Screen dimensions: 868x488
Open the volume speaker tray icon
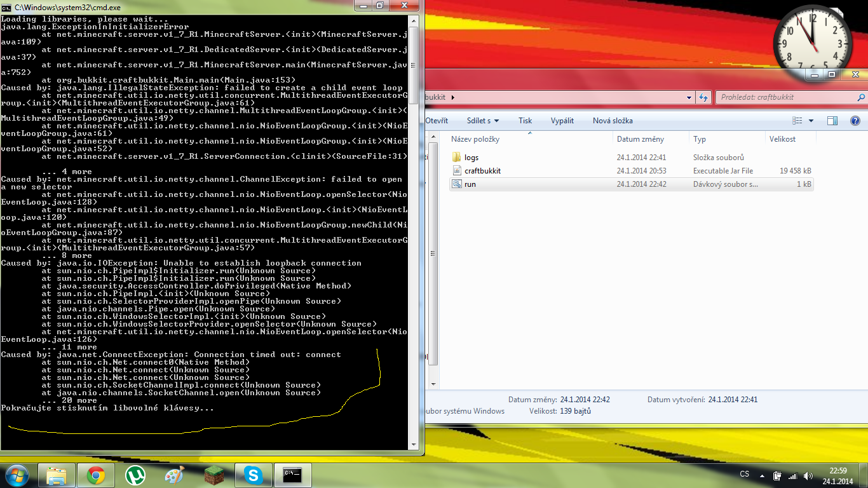pyautogui.click(x=808, y=475)
